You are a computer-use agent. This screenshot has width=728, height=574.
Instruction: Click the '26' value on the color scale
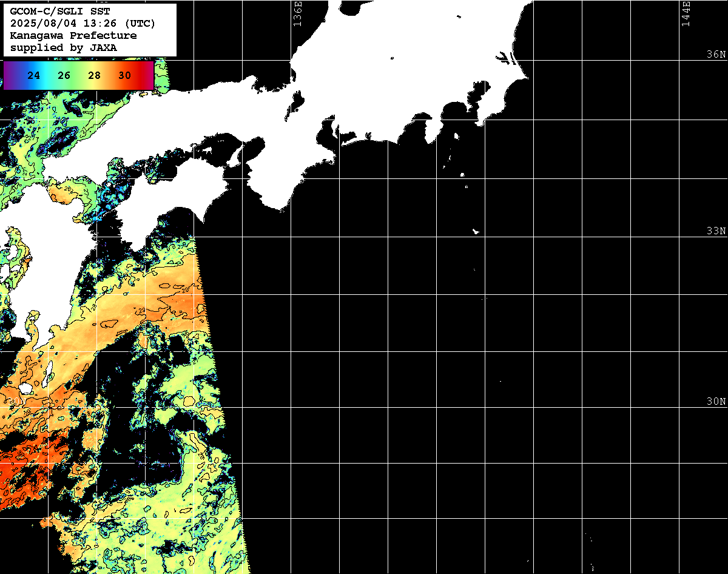(64, 76)
